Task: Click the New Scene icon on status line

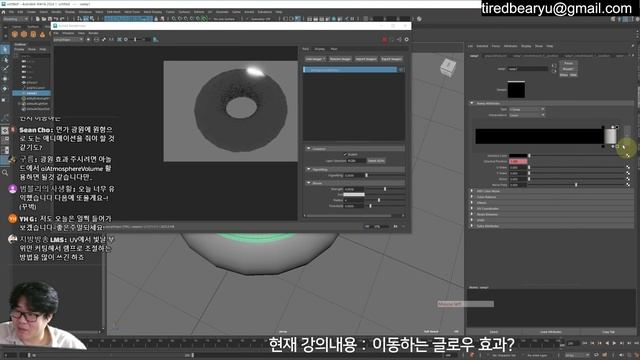Action: point(38,19)
